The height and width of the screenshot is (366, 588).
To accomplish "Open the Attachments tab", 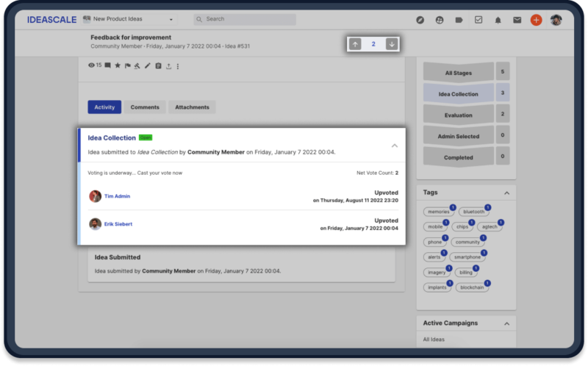I will tap(192, 107).
